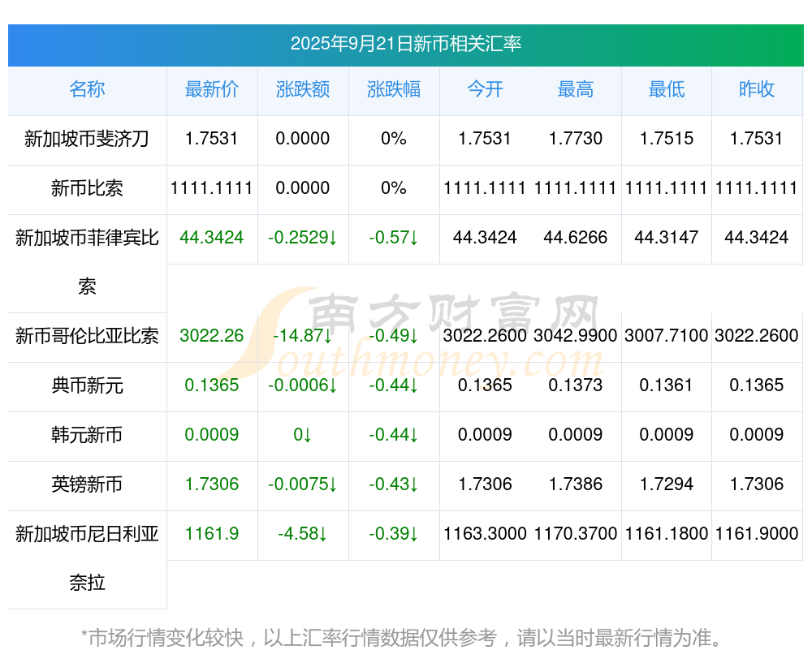Viewport: 812px width, 663px height.
Task: Click change percent -0.57↓
Action: click(x=394, y=238)
